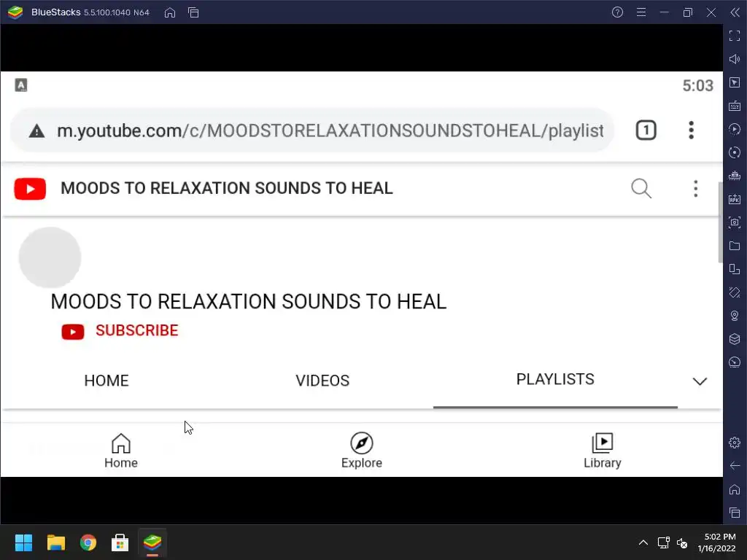The height and width of the screenshot is (560, 747).
Task: Click the channel avatar circle
Action: point(50,257)
